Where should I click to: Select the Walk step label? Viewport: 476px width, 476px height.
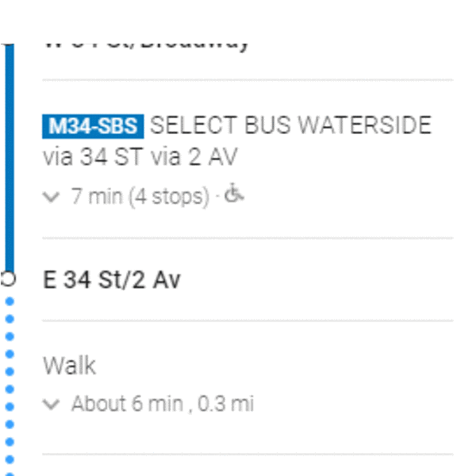click(x=69, y=366)
